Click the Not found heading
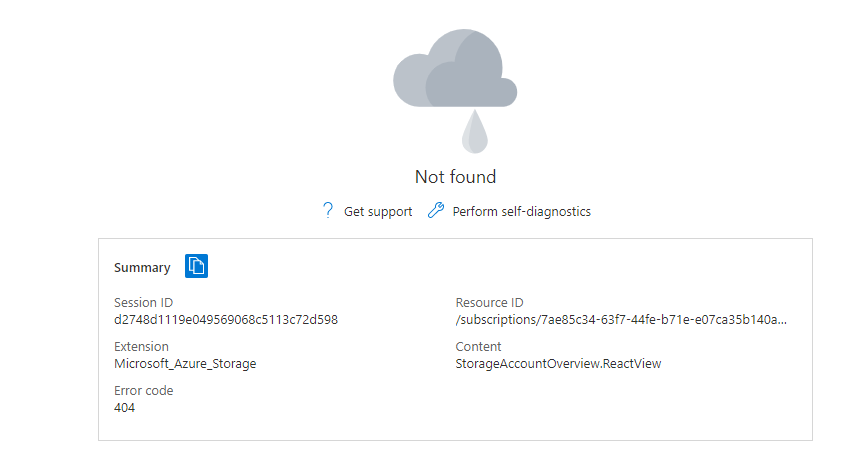Image resolution: width=863 pixels, height=466 pixels. [456, 177]
